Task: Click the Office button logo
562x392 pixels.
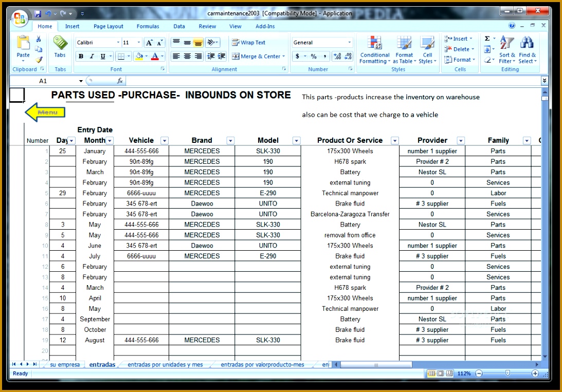Action: coord(20,19)
